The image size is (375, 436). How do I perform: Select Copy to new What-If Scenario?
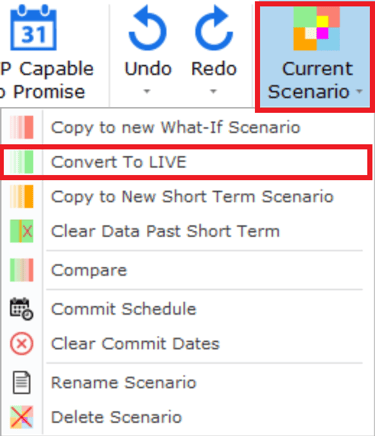[176, 127]
